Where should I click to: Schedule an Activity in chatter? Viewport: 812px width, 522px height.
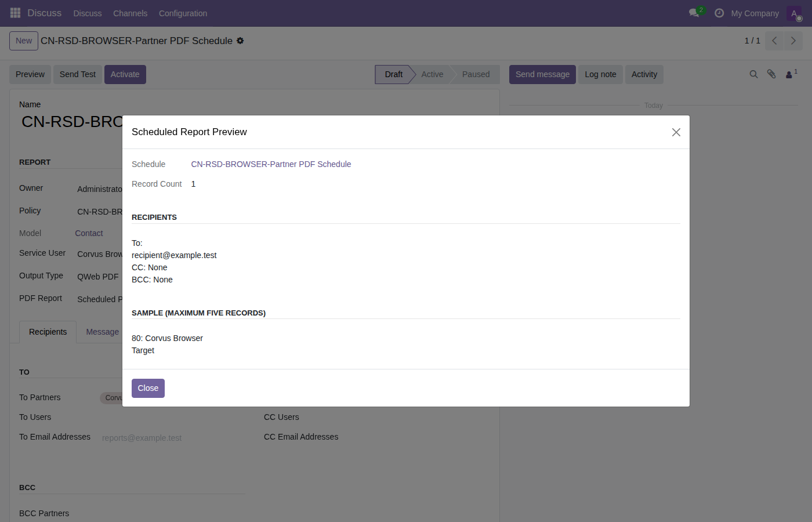coord(644,74)
